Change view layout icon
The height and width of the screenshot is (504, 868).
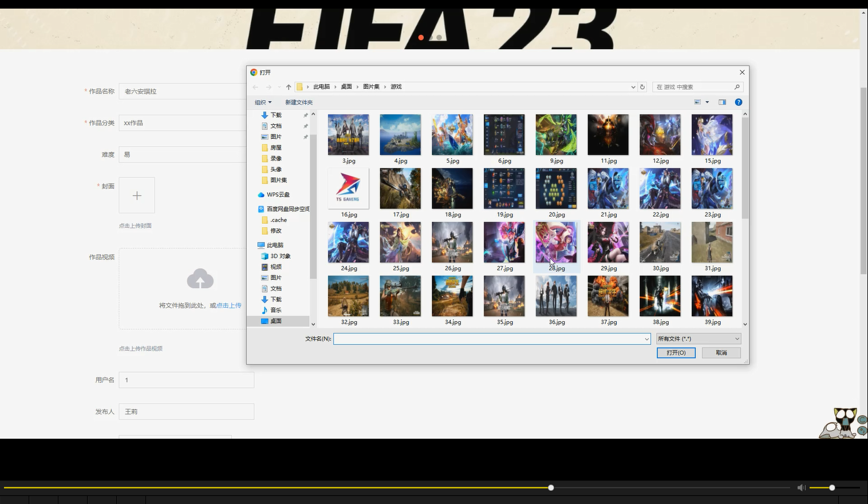pos(697,102)
